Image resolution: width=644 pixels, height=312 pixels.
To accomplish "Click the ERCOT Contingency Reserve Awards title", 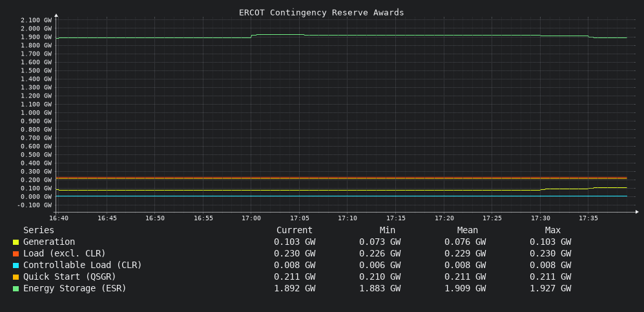I will pos(322,13).
